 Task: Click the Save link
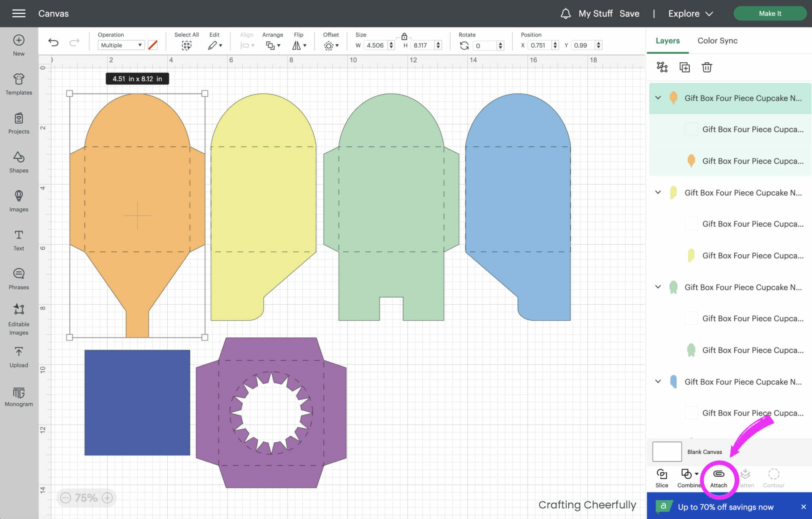(629, 13)
